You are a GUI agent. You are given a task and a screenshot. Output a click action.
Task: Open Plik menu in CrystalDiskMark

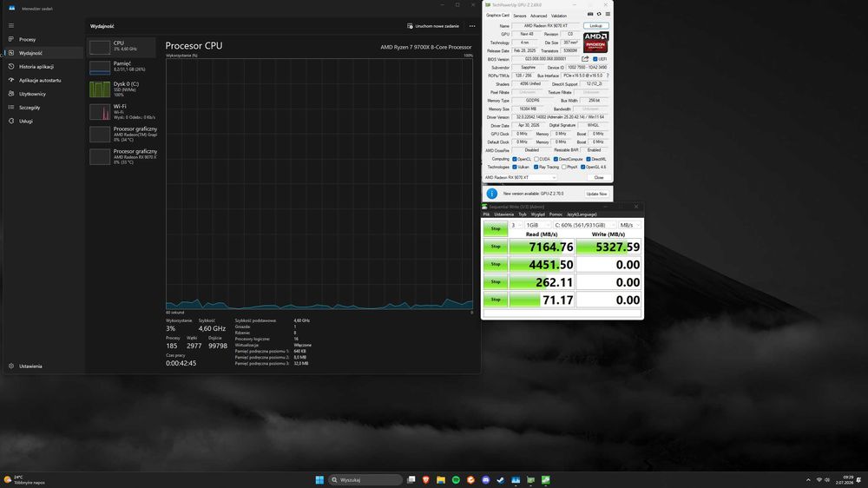pyautogui.click(x=487, y=214)
